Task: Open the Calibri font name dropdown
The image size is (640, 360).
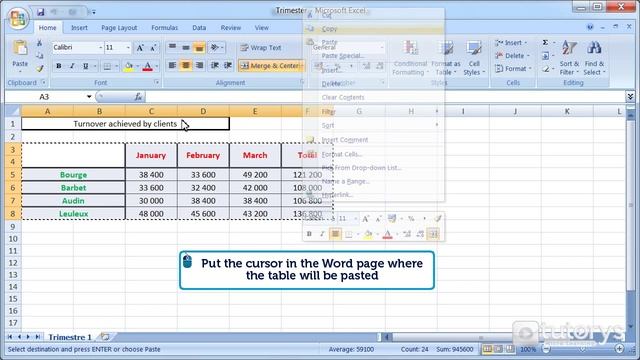Action: [100, 48]
